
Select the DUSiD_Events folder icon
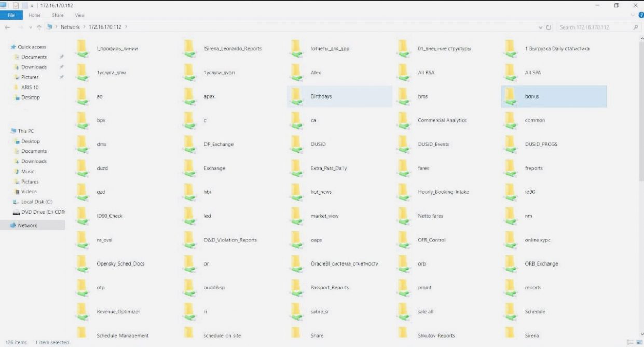pos(403,144)
